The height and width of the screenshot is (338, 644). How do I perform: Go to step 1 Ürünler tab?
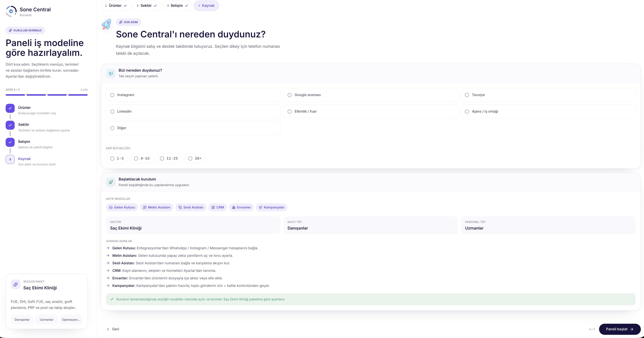(116, 5)
